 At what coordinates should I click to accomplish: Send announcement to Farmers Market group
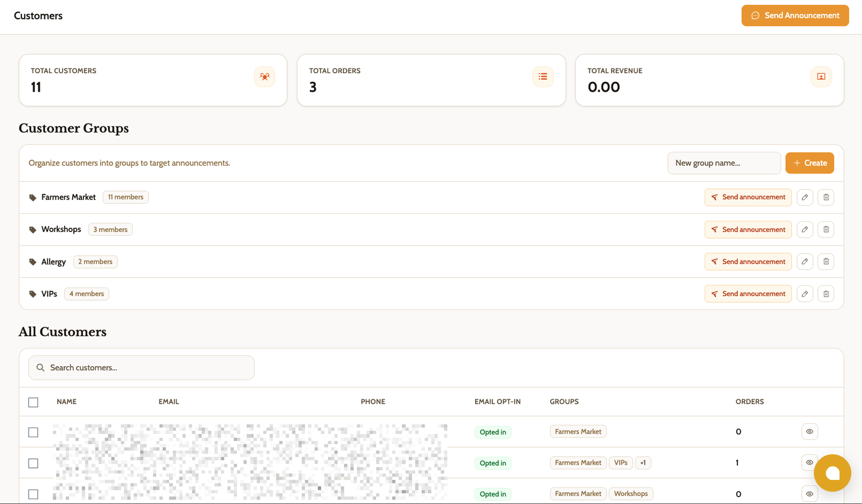[748, 197]
